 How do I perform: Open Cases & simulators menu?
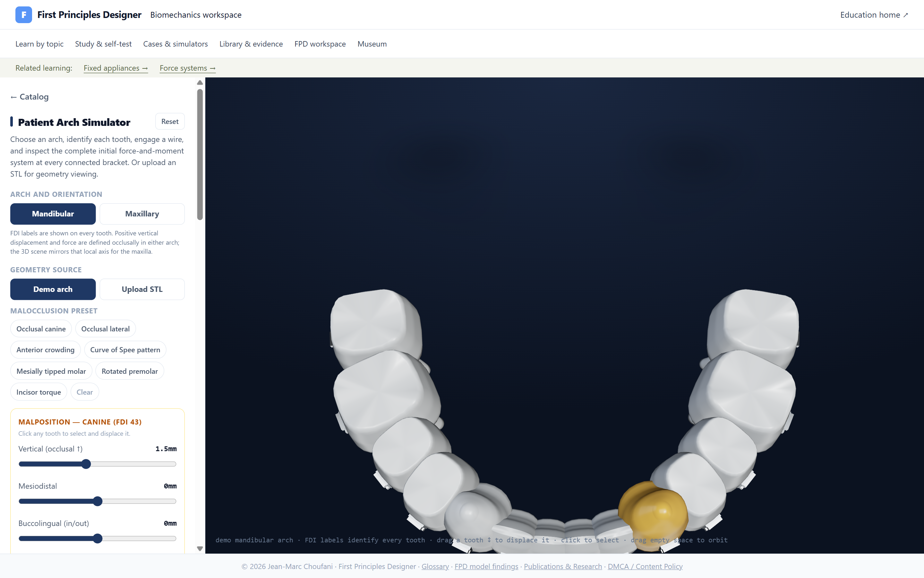pyautogui.click(x=175, y=44)
